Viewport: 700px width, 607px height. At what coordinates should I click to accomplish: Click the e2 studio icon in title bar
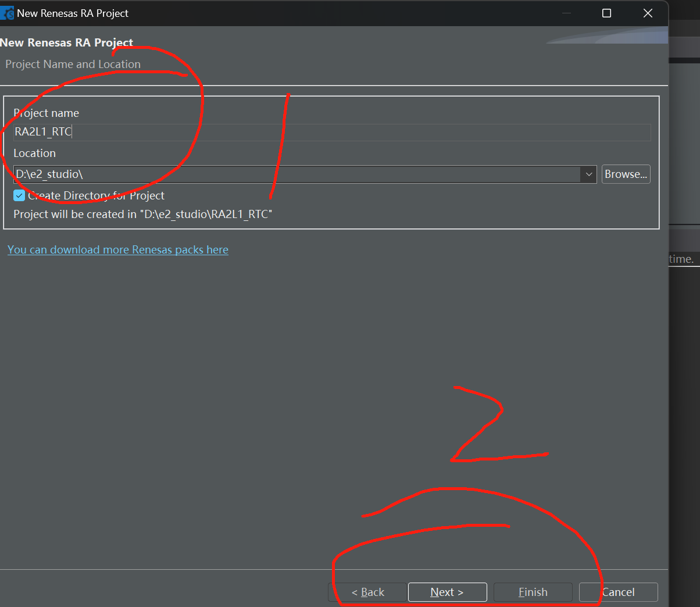(7, 13)
